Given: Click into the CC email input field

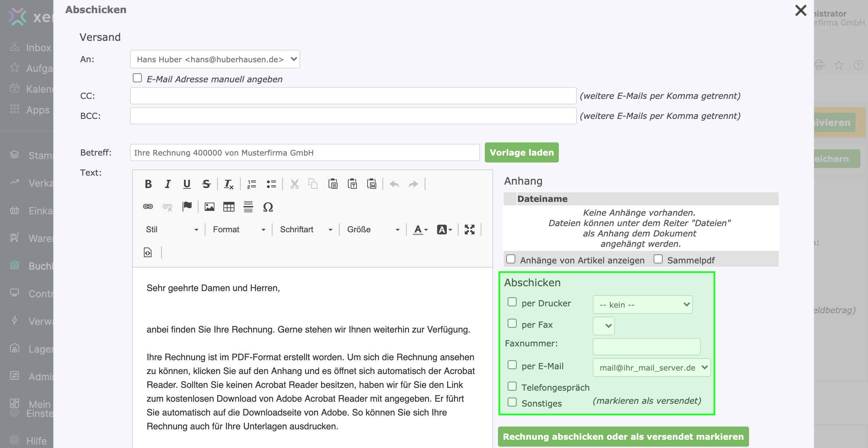Looking at the screenshot, I should pos(353,96).
